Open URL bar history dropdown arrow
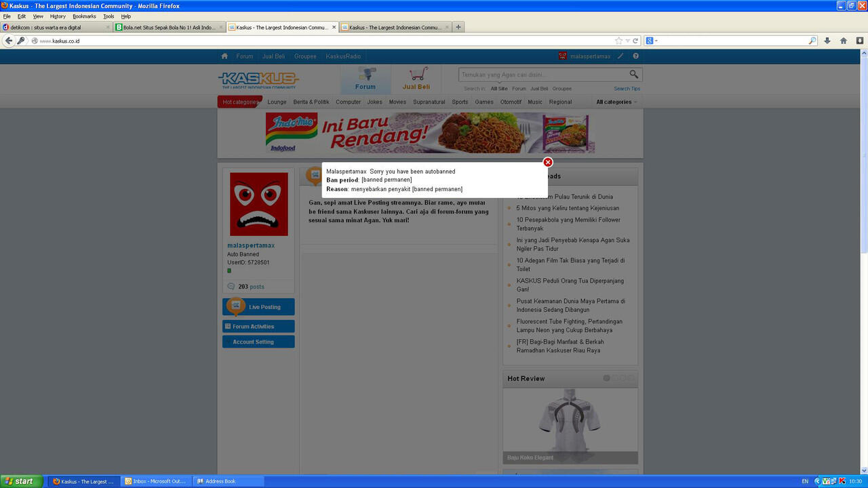 (627, 41)
